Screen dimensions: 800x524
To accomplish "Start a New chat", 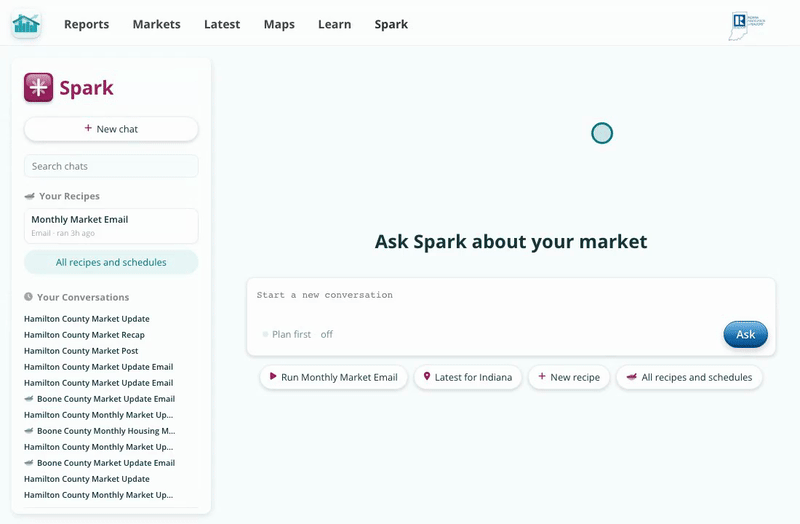I will 111,129.
